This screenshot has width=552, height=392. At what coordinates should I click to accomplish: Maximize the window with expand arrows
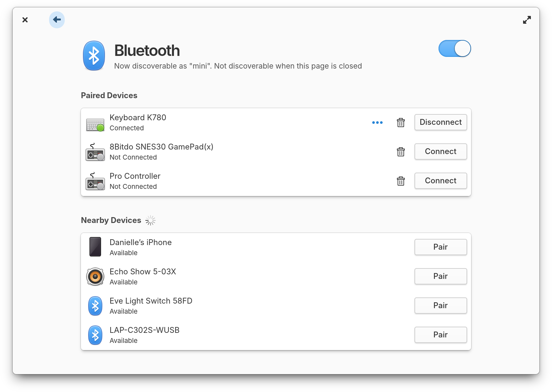click(527, 20)
